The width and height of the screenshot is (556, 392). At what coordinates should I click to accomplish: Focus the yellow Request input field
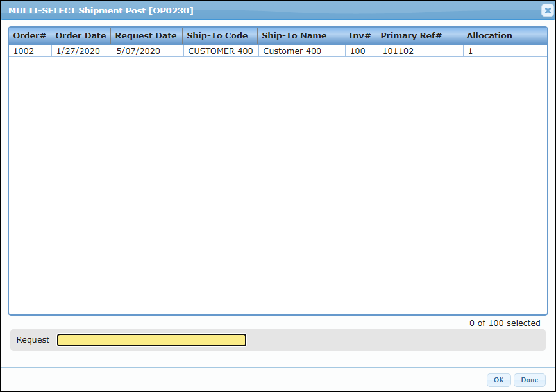point(151,340)
